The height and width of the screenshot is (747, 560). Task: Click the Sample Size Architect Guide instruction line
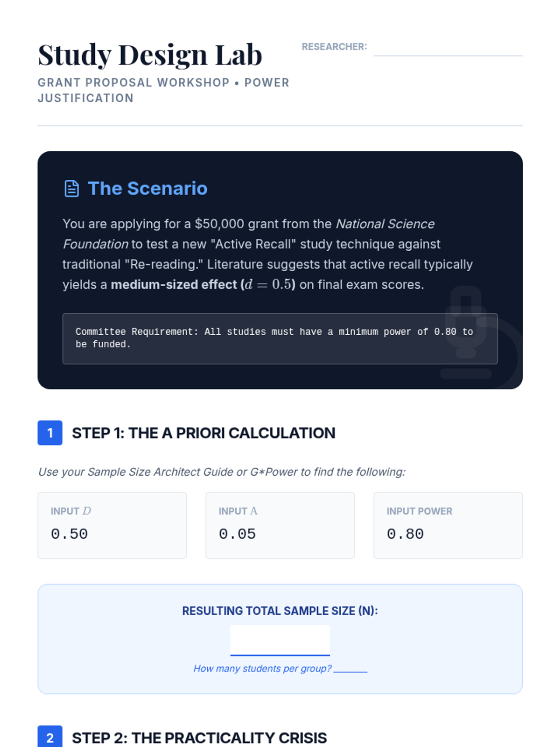[222, 472]
